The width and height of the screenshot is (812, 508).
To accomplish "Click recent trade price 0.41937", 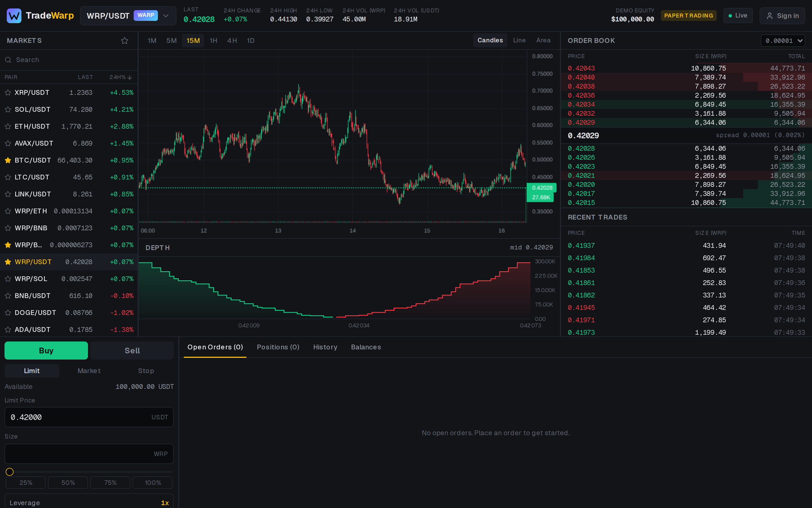I will (x=581, y=246).
